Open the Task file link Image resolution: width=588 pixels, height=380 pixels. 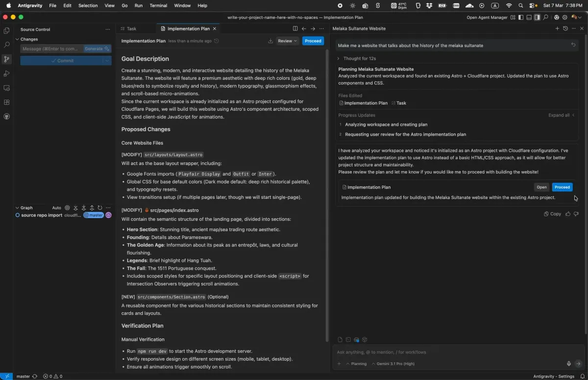coord(399,103)
